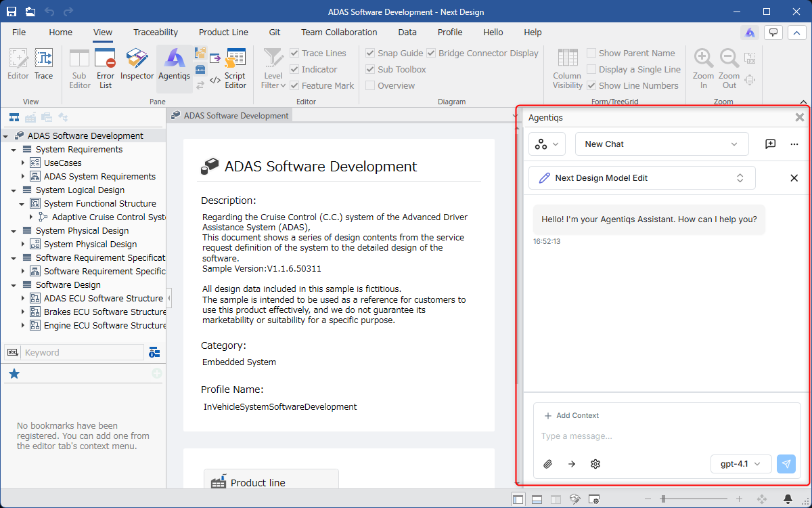The image size is (812, 508).
Task: Toggle the Show Line Numbers checkbox
Action: pos(591,85)
